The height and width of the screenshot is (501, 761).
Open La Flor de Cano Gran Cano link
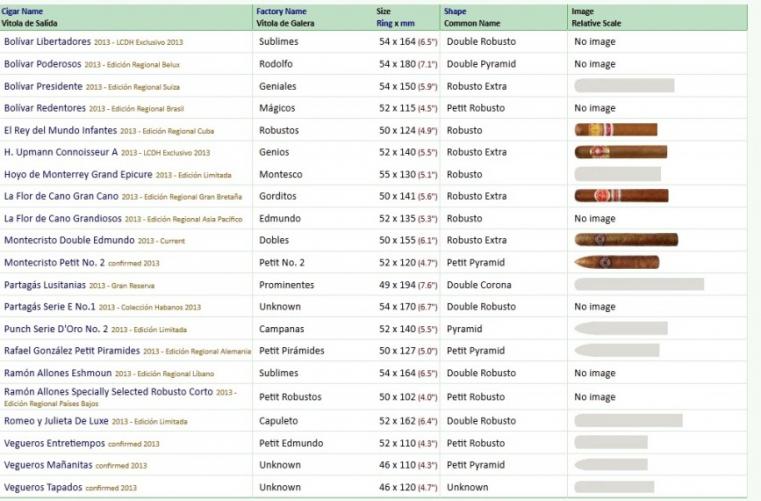(61, 197)
